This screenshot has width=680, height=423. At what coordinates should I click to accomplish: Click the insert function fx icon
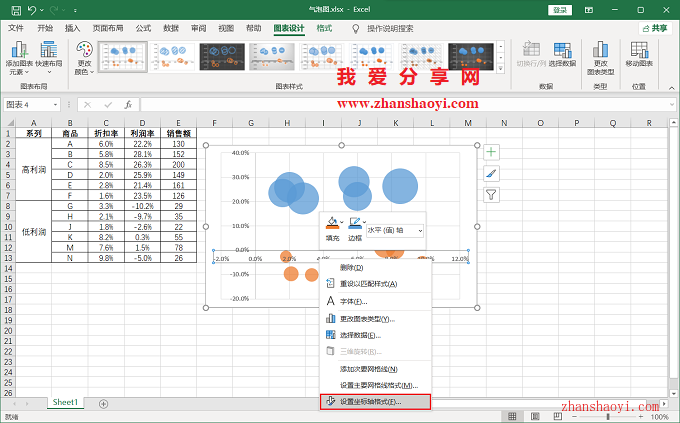[x=128, y=105]
